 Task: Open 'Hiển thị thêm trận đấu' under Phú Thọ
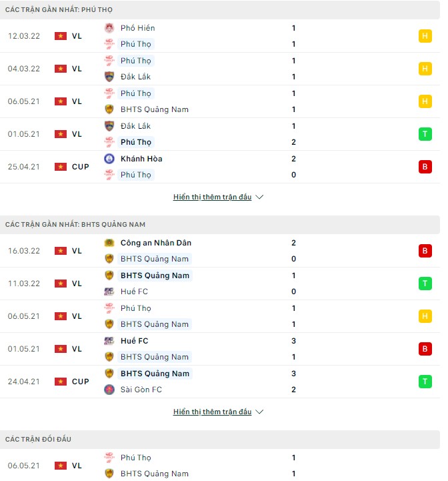(x=212, y=197)
